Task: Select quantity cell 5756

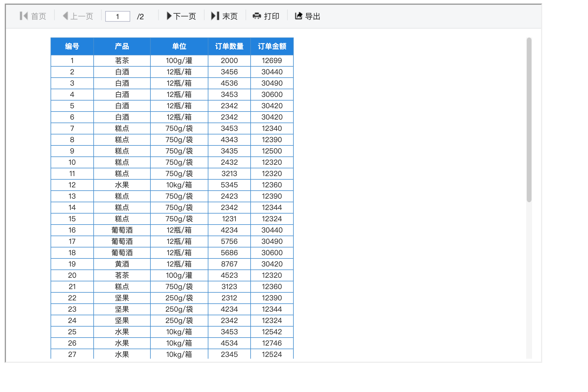Action: [229, 242]
